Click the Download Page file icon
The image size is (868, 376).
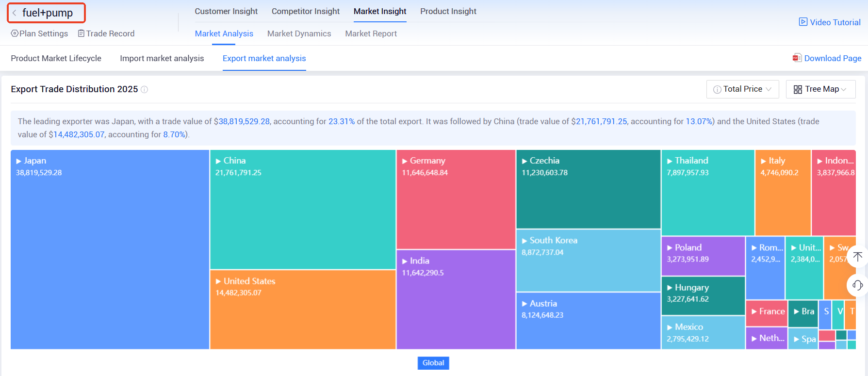tap(797, 58)
